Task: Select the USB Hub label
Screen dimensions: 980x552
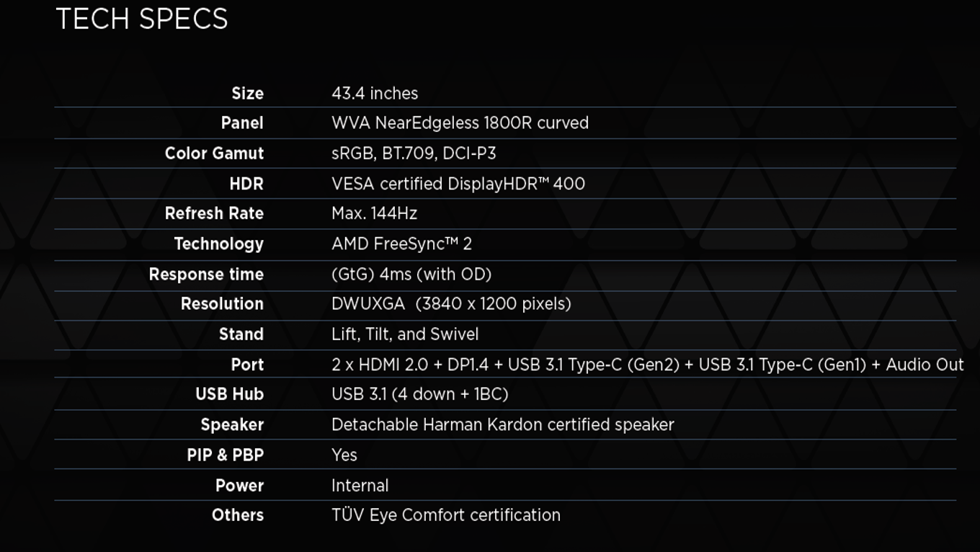Action: 229,394
